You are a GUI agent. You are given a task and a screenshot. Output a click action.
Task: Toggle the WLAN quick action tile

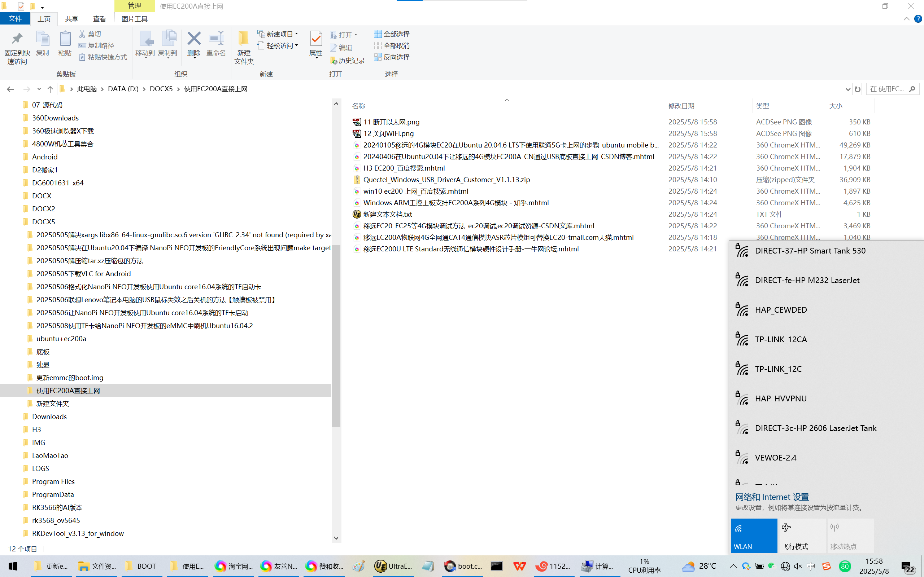click(x=754, y=536)
